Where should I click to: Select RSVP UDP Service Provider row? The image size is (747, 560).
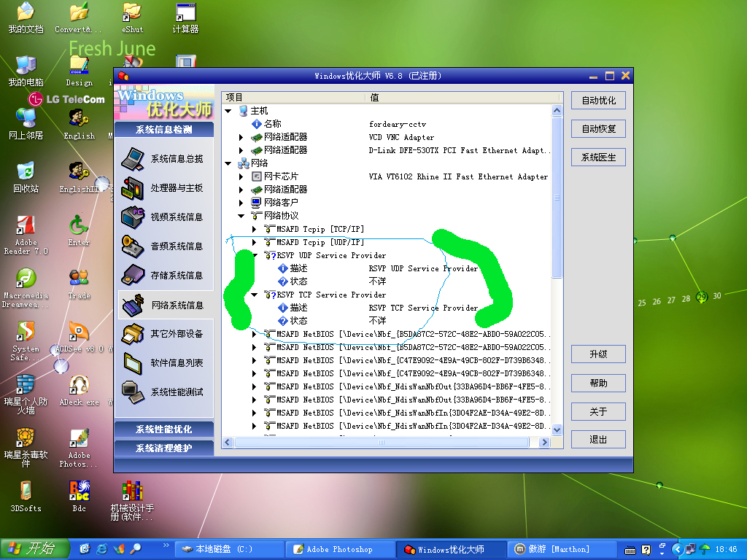coord(386,256)
